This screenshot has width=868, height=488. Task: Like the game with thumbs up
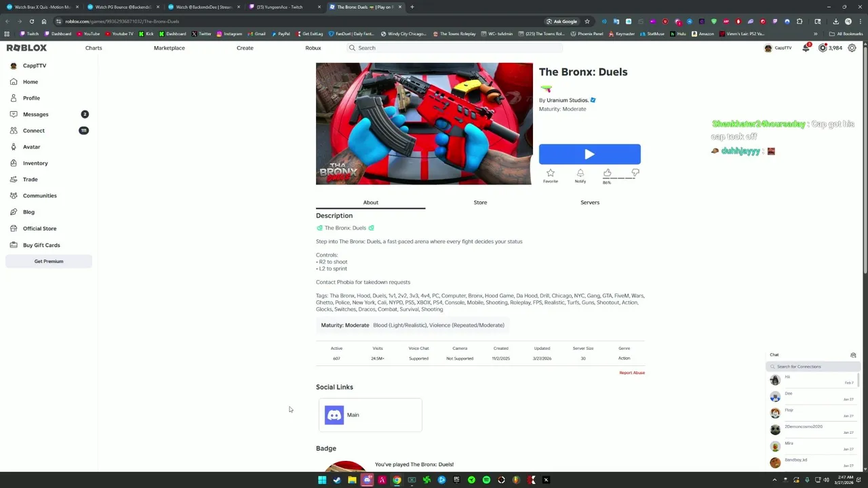click(607, 174)
